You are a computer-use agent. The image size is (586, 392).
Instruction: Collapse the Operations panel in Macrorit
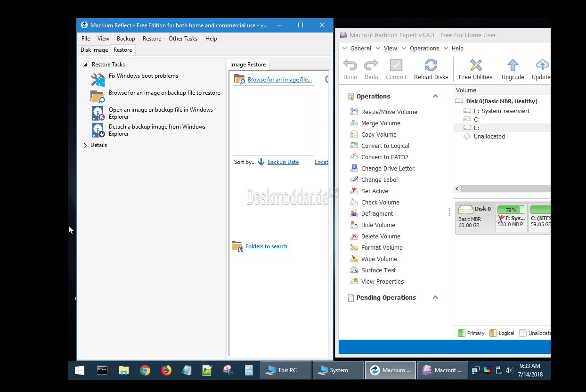(x=435, y=96)
